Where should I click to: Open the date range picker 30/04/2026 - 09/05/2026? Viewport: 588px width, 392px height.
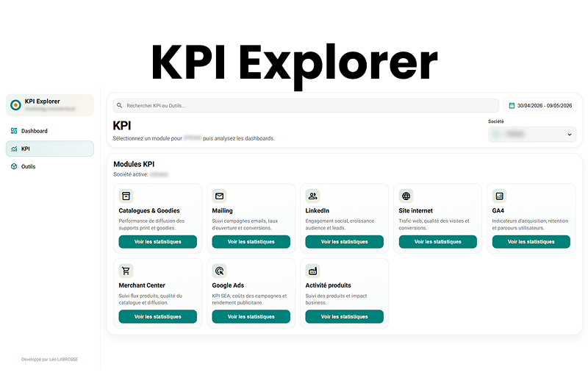tap(540, 106)
